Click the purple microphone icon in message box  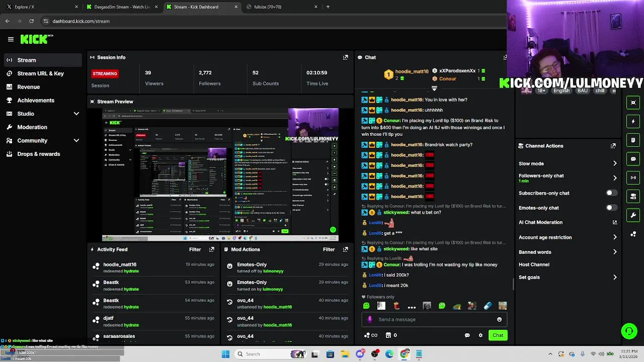tap(370, 319)
